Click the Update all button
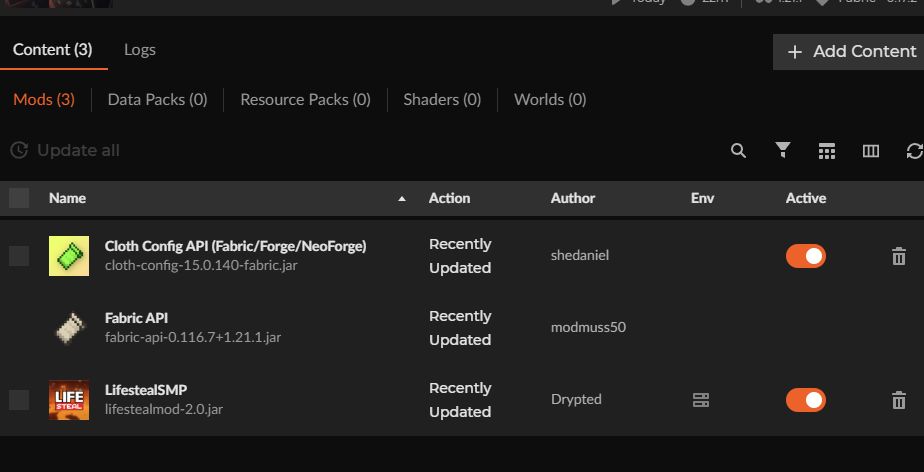 [x=65, y=151]
